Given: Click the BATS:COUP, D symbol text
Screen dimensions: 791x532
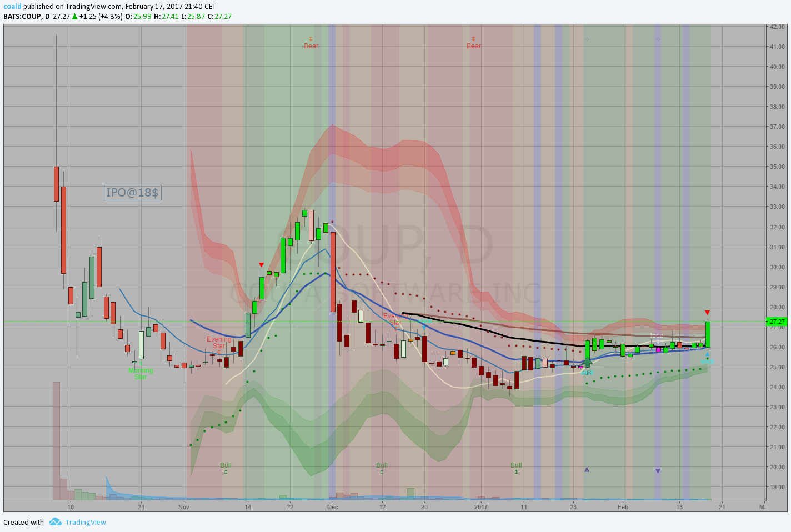Looking at the screenshot, I should point(27,17).
